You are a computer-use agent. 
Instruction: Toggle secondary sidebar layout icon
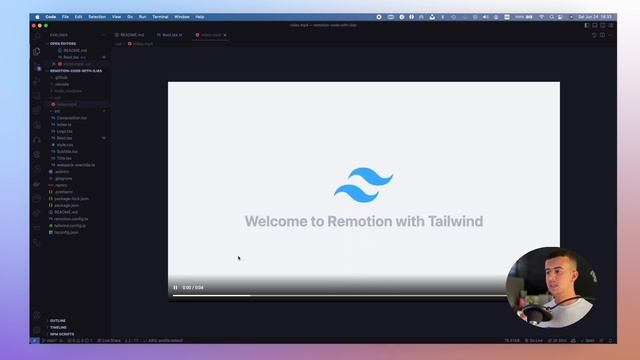tap(603, 25)
